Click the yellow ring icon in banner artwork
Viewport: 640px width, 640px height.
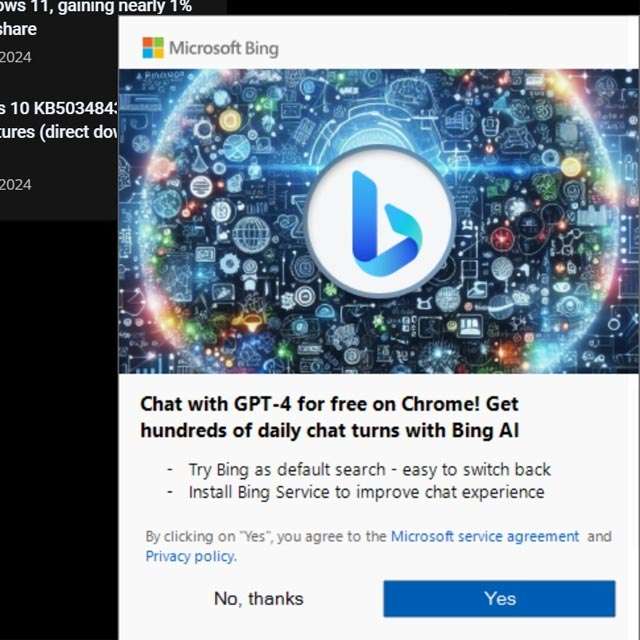pos(230,120)
